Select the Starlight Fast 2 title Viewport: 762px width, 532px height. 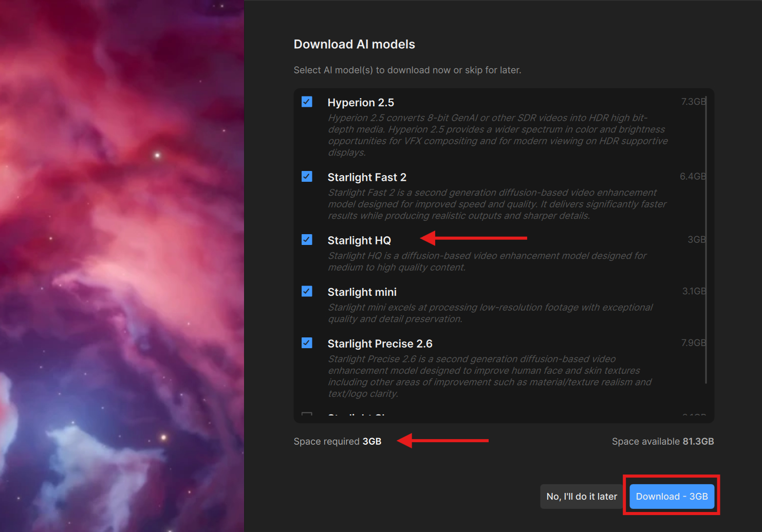coord(367,177)
